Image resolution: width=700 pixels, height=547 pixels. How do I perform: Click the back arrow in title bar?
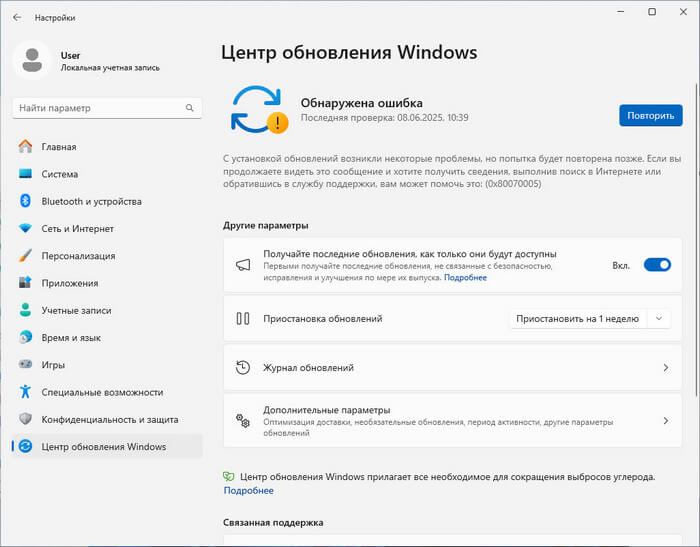[x=17, y=17]
